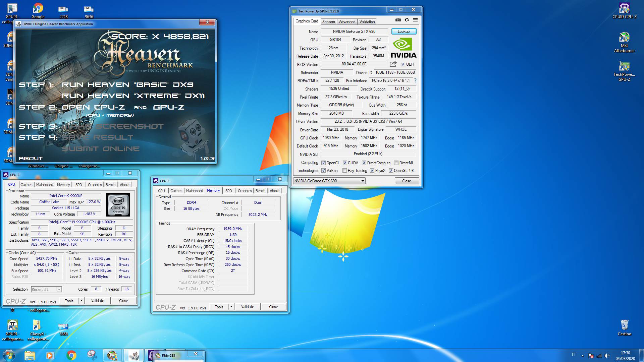Toggle the CUDA checkbox
644x362 pixels.
345,163
